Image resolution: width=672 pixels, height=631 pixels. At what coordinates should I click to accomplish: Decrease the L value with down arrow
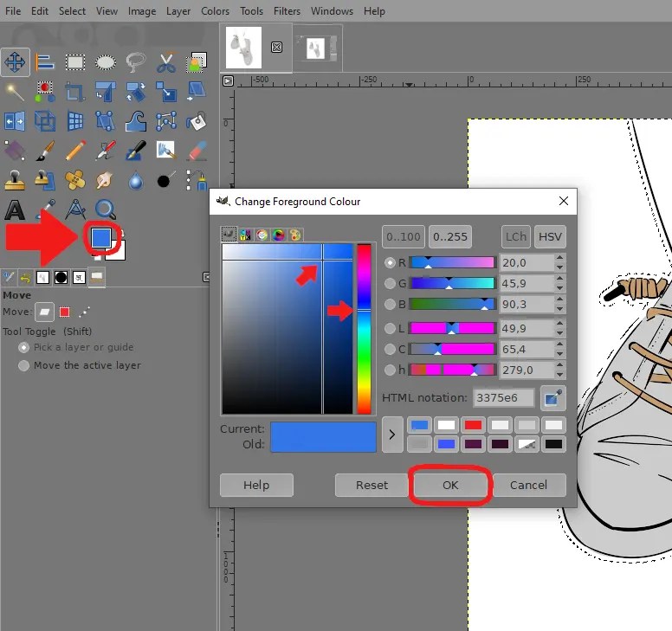click(559, 333)
